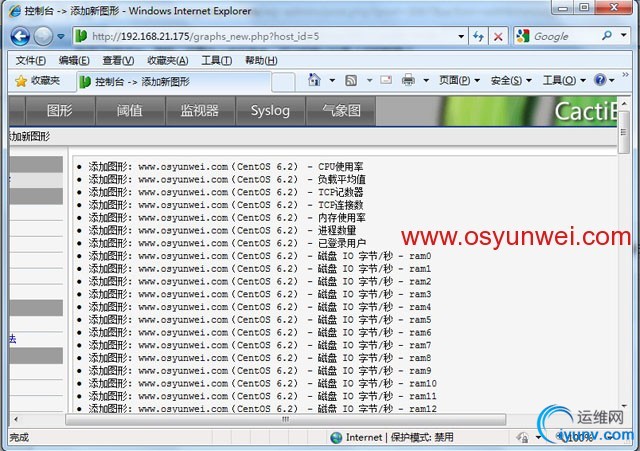Click the Internet zone globe icon
This screenshot has height=451, width=640.
pyautogui.click(x=336, y=438)
